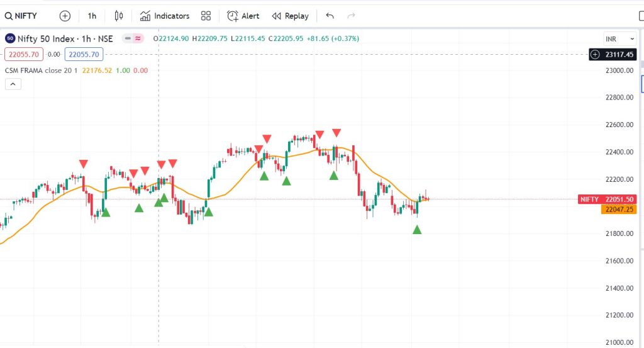Open the 1h timeframe selector

click(x=92, y=16)
